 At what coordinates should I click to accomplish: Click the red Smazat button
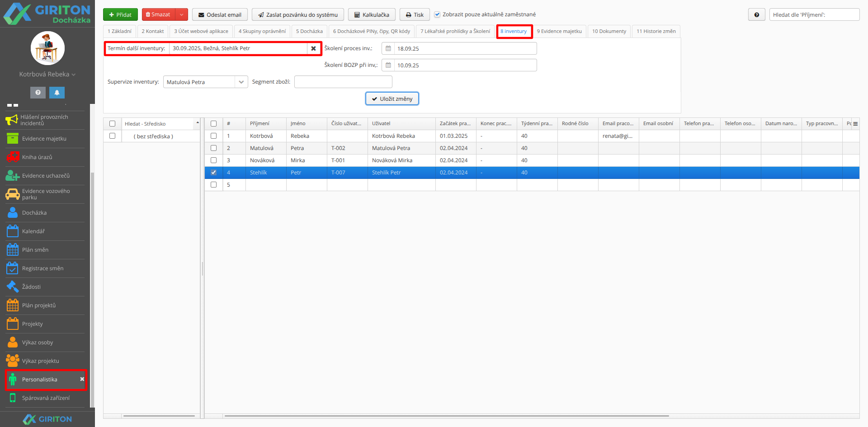(159, 15)
